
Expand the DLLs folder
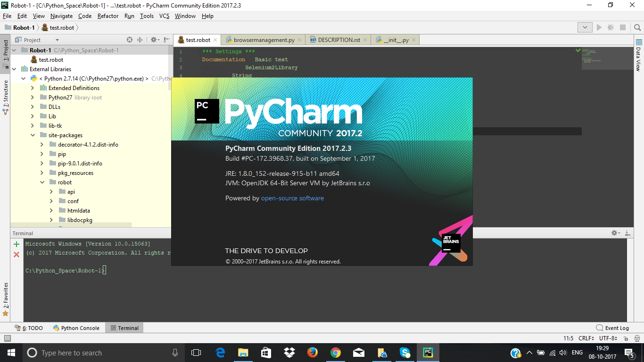click(x=33, y=107)
